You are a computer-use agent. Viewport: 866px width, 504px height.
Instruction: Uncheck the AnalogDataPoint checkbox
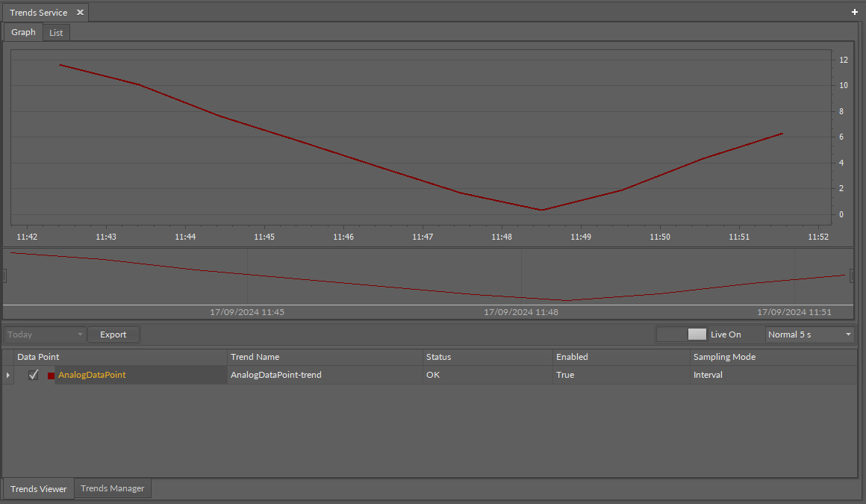34,375
